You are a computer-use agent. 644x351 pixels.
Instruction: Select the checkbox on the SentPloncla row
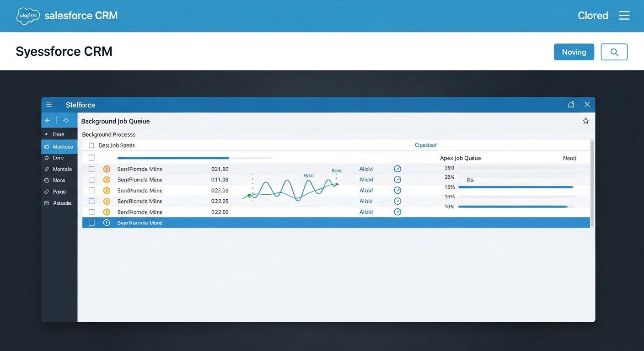coord(91,179)
